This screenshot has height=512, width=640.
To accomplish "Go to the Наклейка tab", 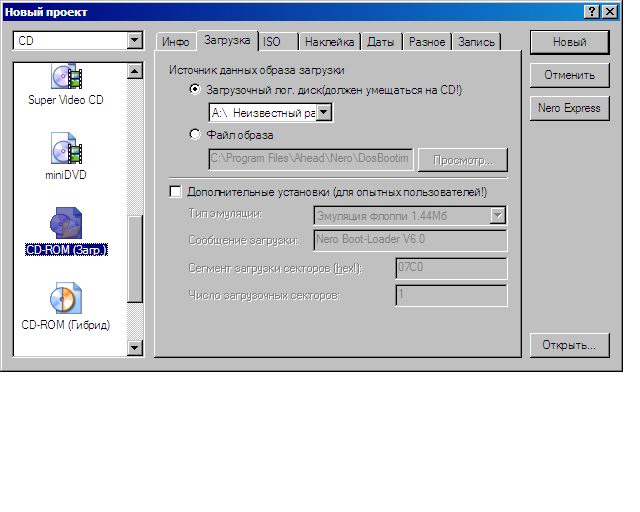I will coord(329,42).
